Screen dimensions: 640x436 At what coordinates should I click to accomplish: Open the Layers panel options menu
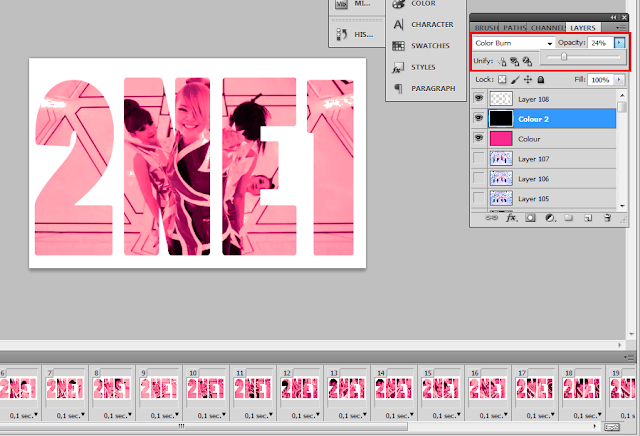pyautogui.click(x=621, y=28)
